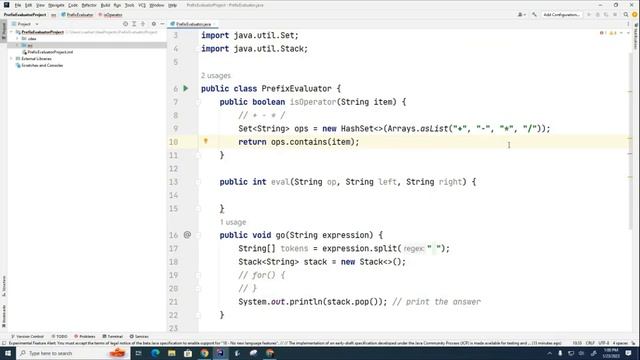Click isOperator method in breadcrumb bar
The image size is (640, 360).
(x=111, y=15)
